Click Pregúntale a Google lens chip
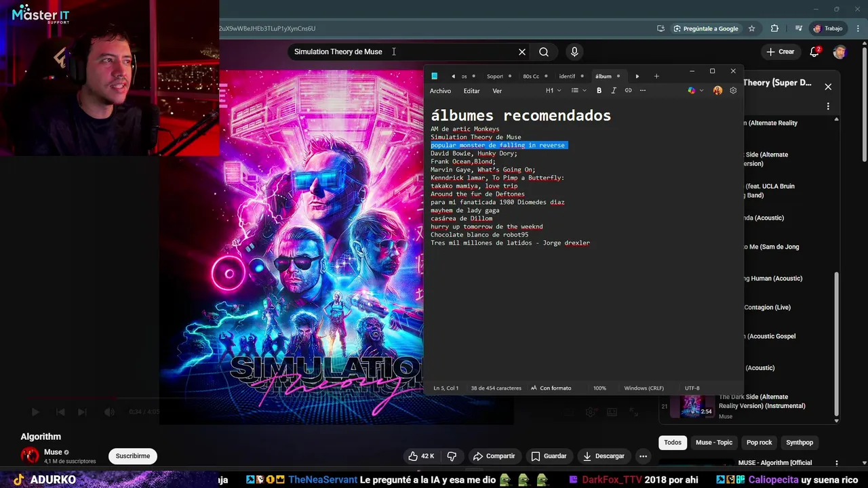The height and width of the screenshot is (488, 868). pyautogui.click(x=705, y=28)
